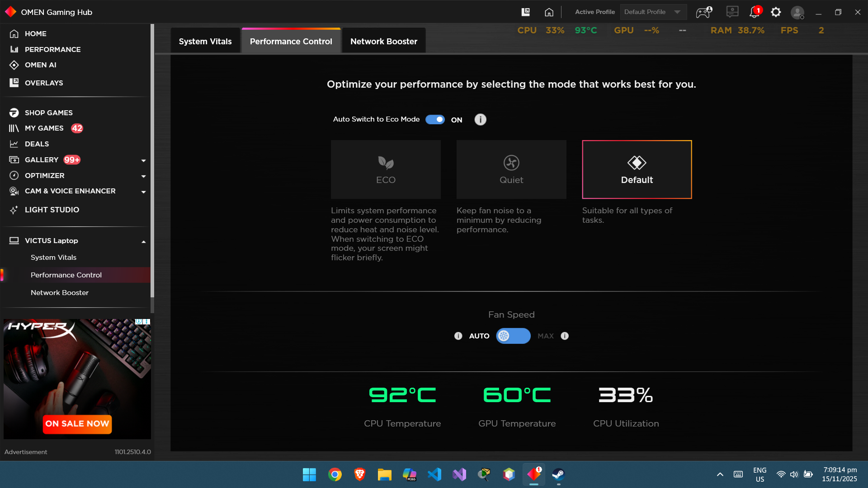Select ECO performance mode
This screenshot has width=868, height=488.
[386, 169]
